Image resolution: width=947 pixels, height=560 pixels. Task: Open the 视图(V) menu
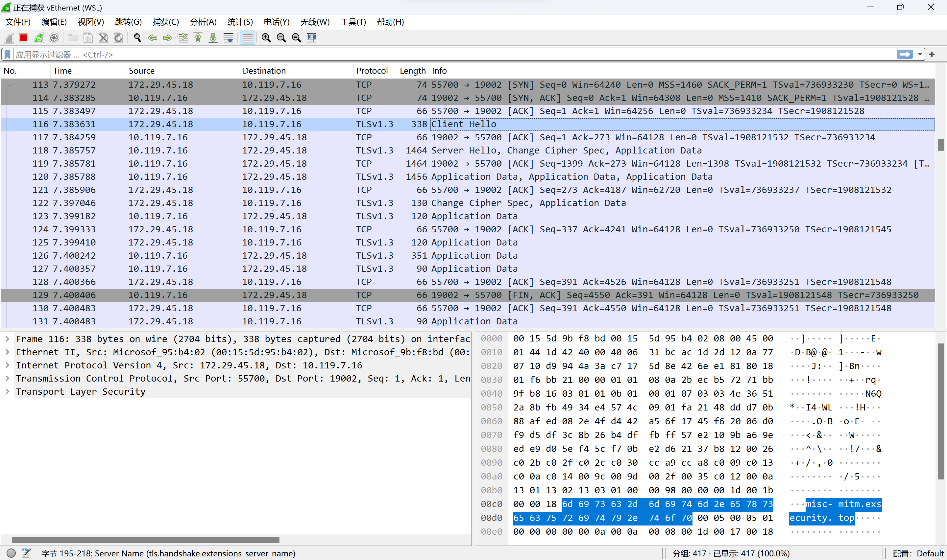(91, 22)
